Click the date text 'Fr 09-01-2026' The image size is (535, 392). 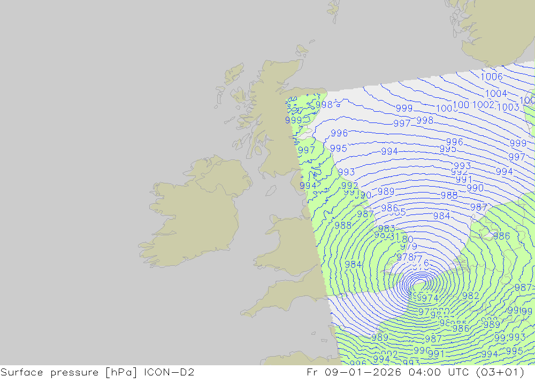[354, 372]
